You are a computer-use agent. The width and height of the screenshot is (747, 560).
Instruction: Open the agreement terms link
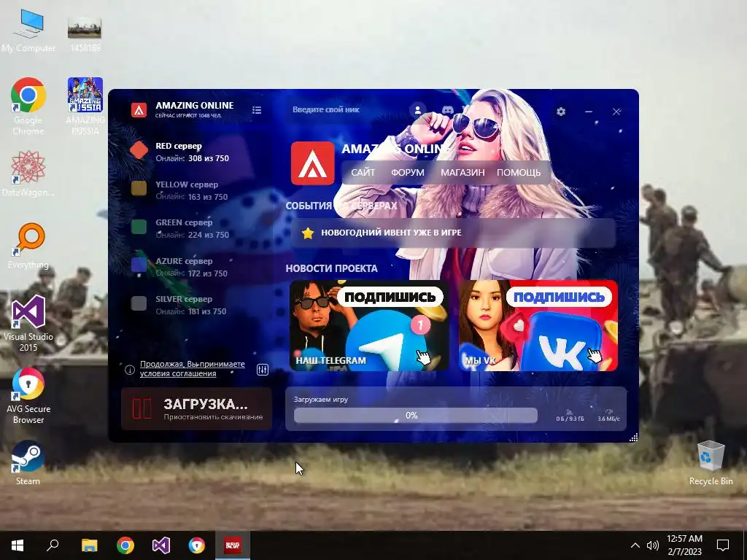[192, 368]
